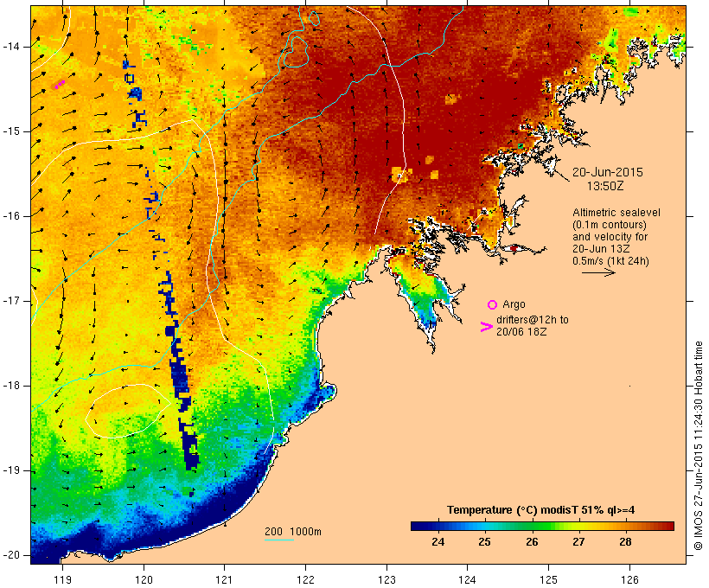Click the time label 13:50Z
The height and width of the screenshot is (588, 709).
tap(605, 186)
